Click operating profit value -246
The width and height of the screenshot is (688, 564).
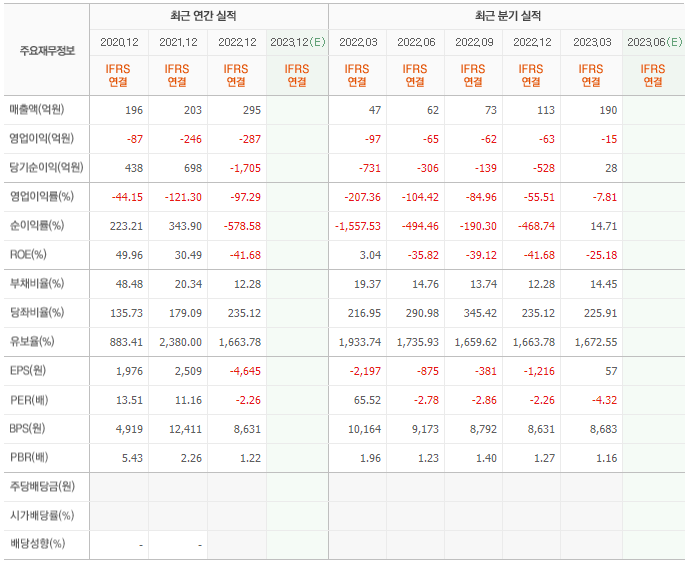pos(191,139)
